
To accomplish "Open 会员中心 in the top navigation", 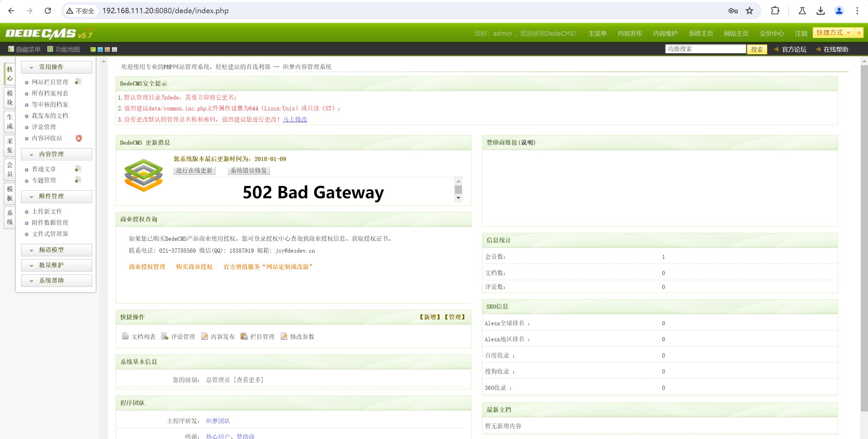I will [772, 33].
